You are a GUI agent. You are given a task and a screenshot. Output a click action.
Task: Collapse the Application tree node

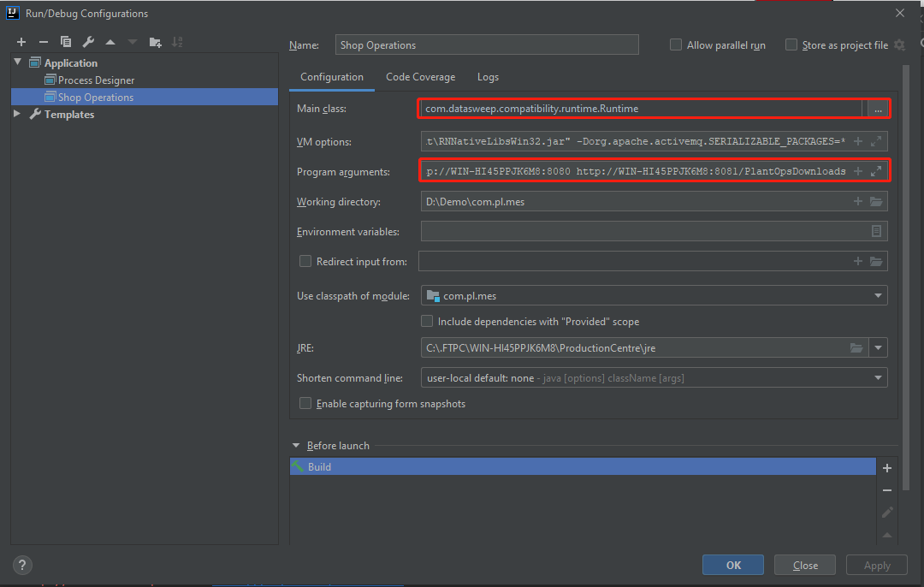coord(17,62)
